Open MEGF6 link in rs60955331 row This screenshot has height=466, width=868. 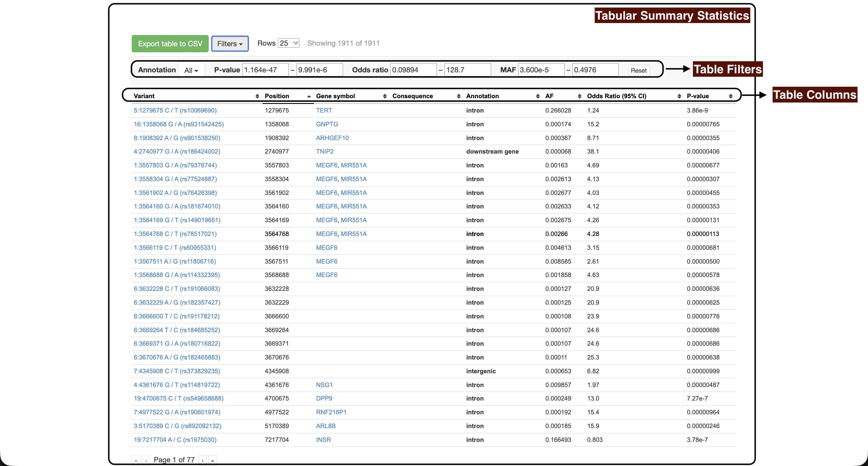point(327,248)
